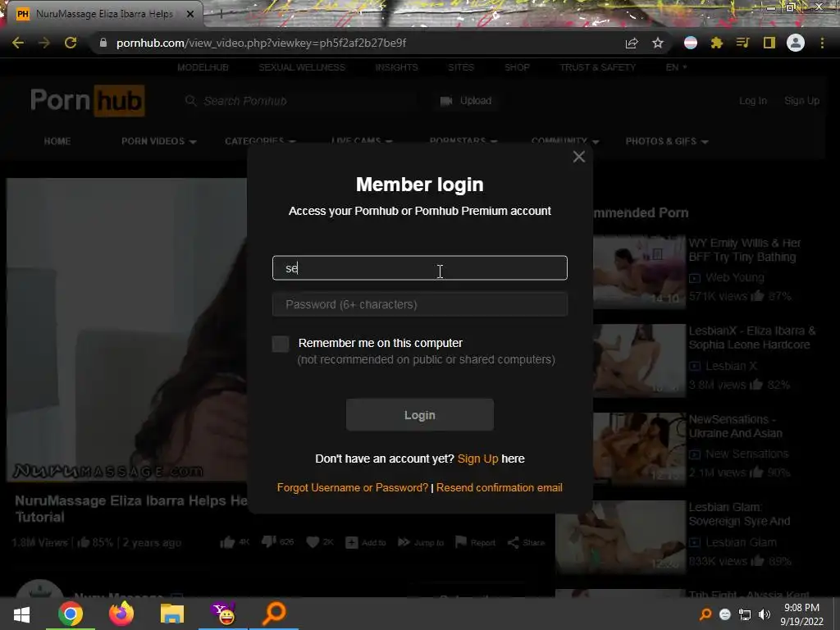Click the address bar URL
The width and height of the screenshot is (840, 630).
click(x=261, y=43)
